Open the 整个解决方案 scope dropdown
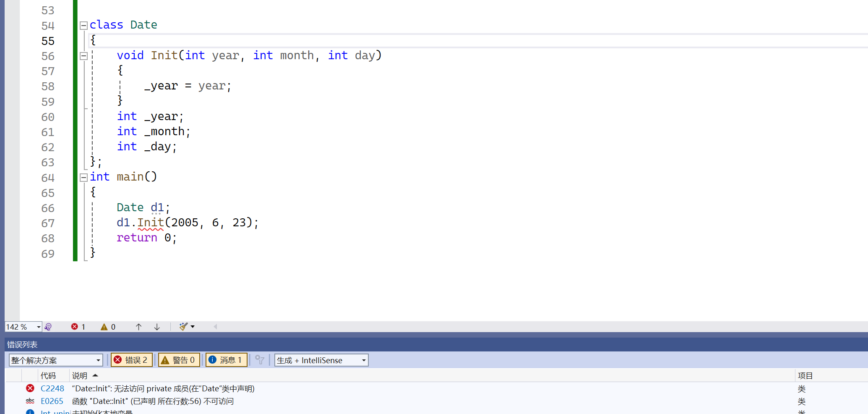The width and height of the screenshot is (868, 414). 56,360
